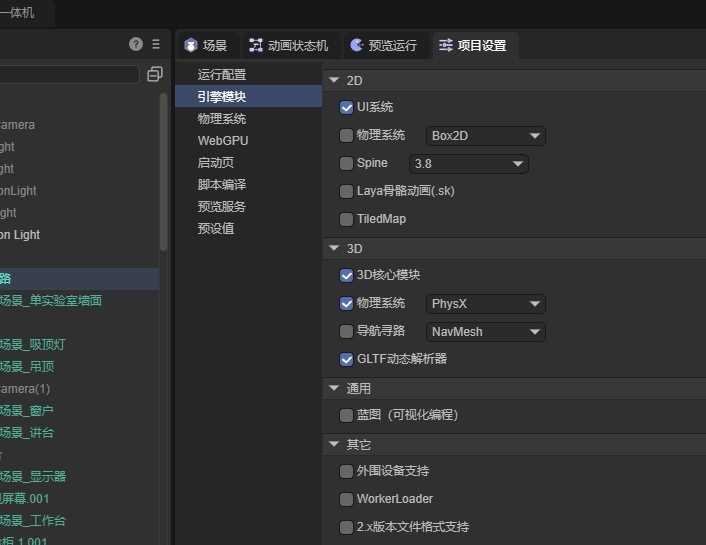Select WebGPU in the settings list
The width and height of the screenshot is (706, 545).
tap(223, 141)
